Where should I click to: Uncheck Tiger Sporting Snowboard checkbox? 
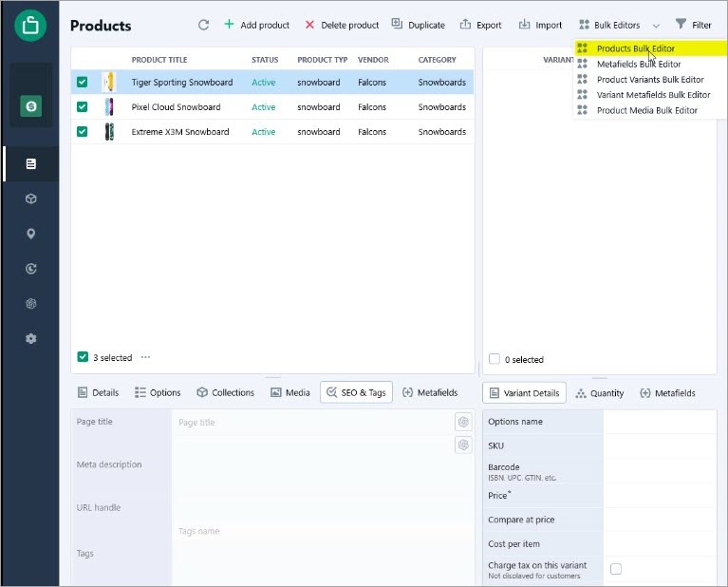click(83, 83)
